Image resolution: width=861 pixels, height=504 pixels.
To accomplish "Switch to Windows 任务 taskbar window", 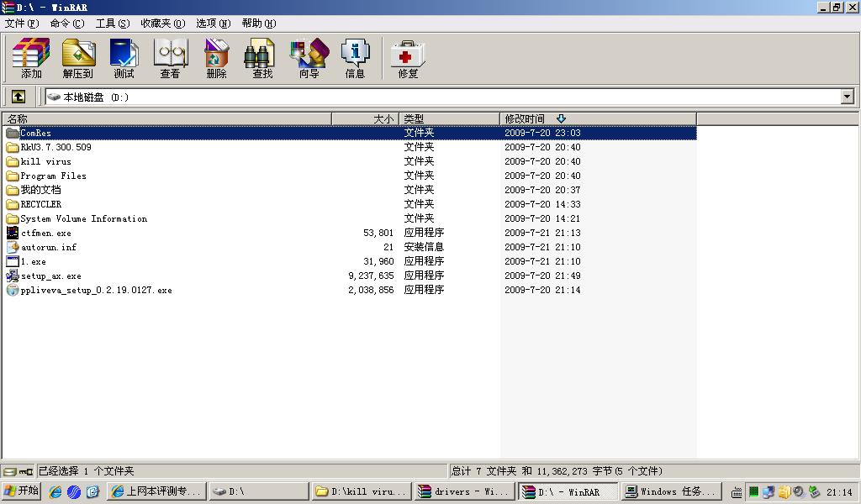I will (x=672, y=491).
